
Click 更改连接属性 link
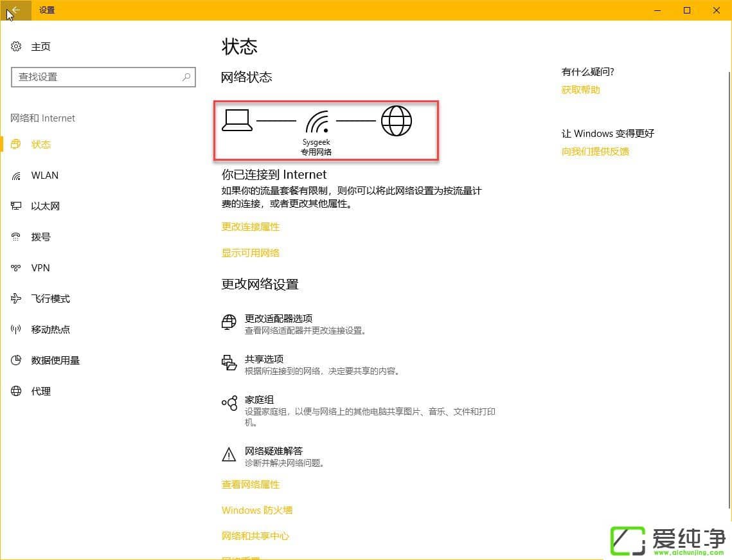[250, 226]
